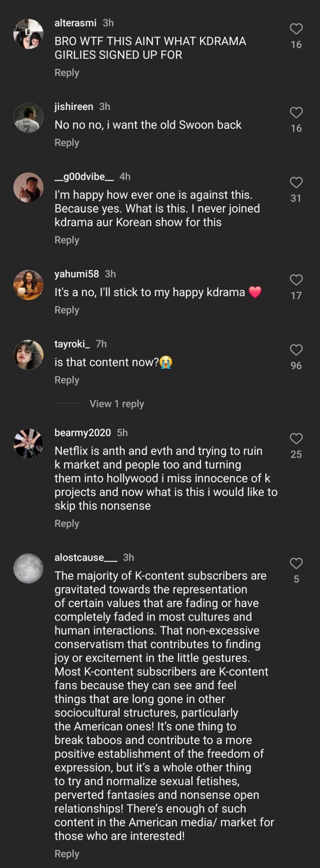This screenshot has height=868, width=320.
Task: Open alterasmi's profile picture
Action: click(28, 34)
